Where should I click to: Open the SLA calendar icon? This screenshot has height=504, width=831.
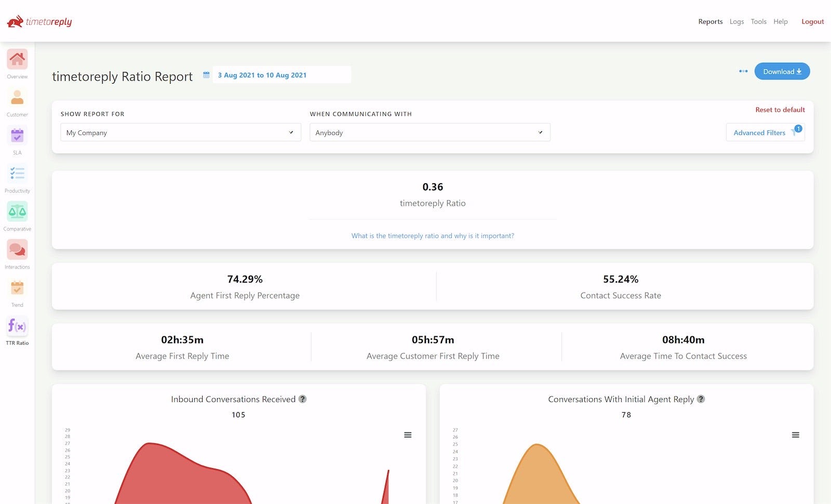(x=17, y=135)
